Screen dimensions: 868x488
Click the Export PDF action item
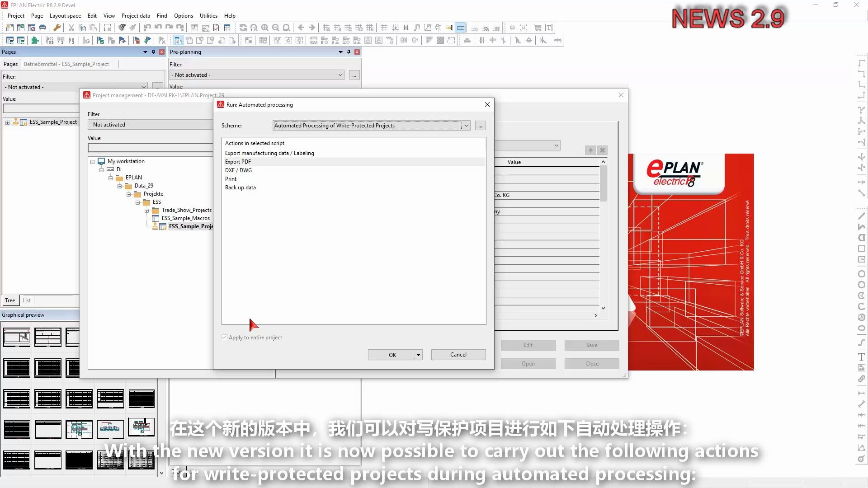point(238,161)
